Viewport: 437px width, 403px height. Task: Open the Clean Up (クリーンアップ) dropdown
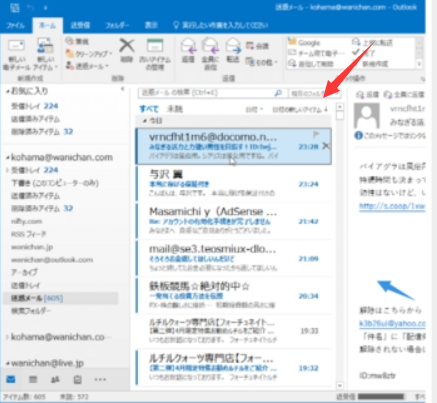pyautogui.click(x=89, y=53)
